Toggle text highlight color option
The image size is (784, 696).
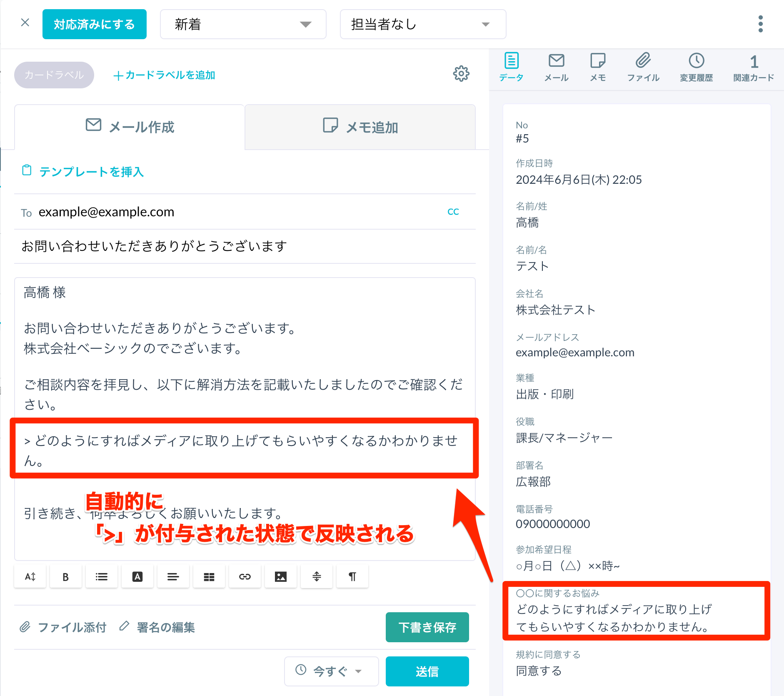[137, 576]
